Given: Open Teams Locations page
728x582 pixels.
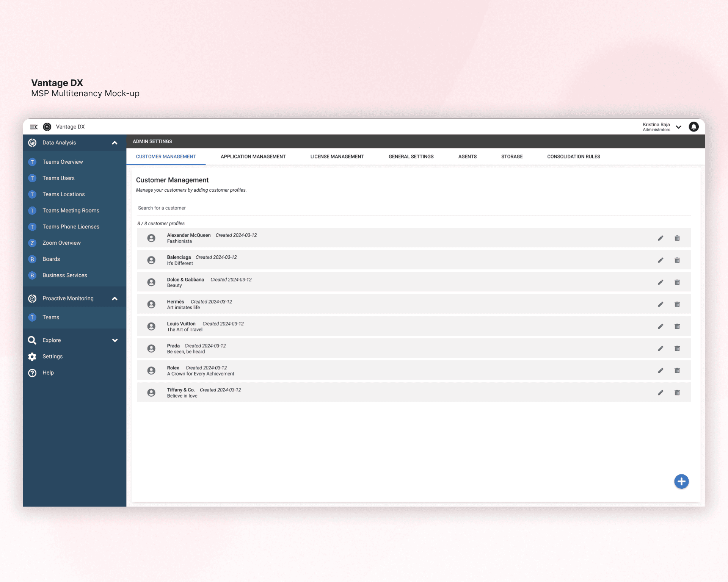Looking at the screenshot, I should [x=64, y=194].
